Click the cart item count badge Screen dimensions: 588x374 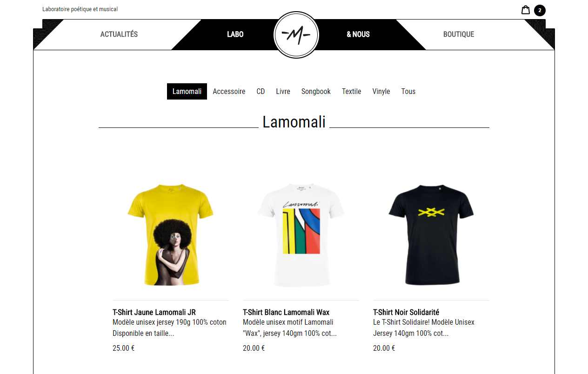tap(540, 10)
